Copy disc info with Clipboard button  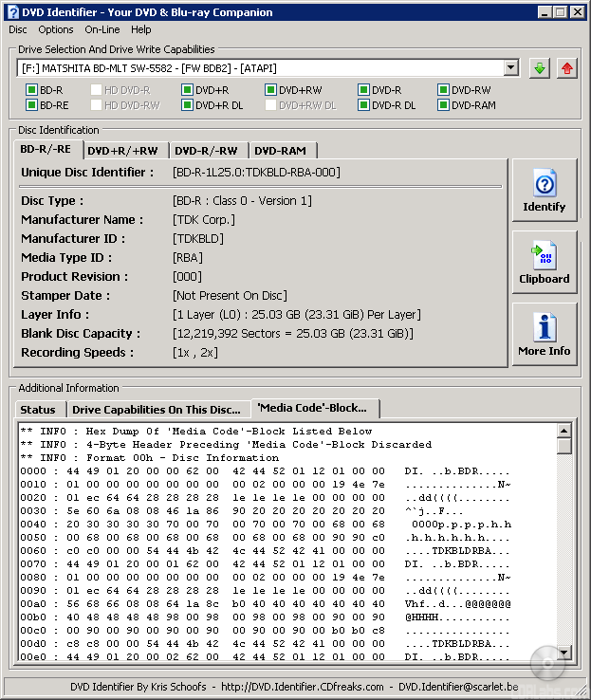544,263
